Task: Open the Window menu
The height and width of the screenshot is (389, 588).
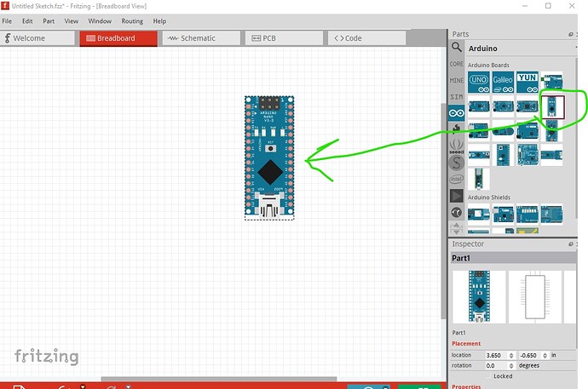Action: point(100,21)
